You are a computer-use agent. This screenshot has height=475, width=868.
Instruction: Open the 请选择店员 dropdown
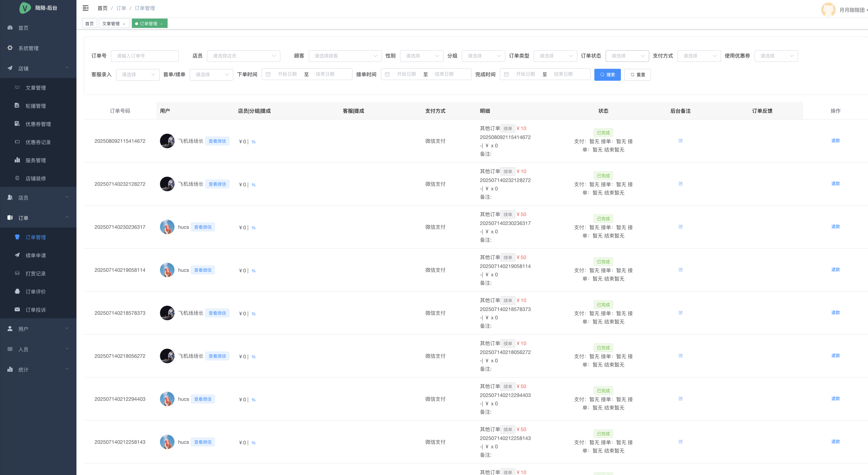point(243,56)
